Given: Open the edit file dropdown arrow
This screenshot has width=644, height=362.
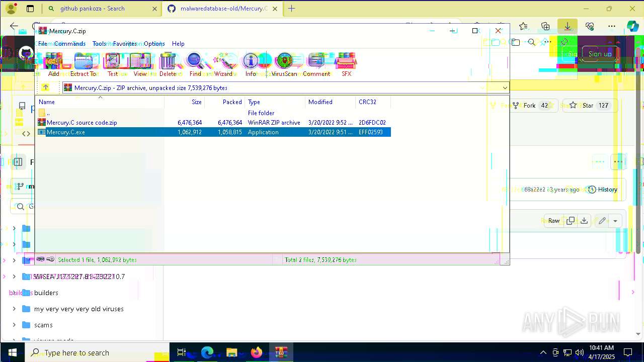Looking at the screenshot, I should pyautogui.click(x=615, y=221).
